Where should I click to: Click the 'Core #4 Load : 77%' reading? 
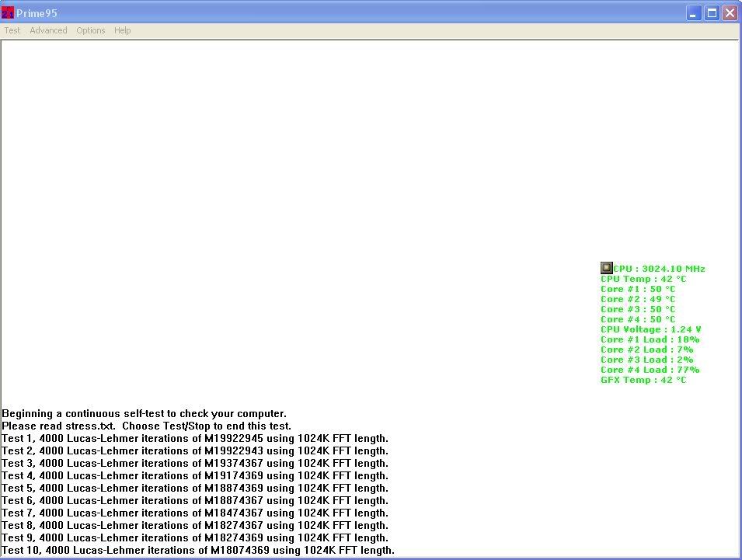coord(650,370)
